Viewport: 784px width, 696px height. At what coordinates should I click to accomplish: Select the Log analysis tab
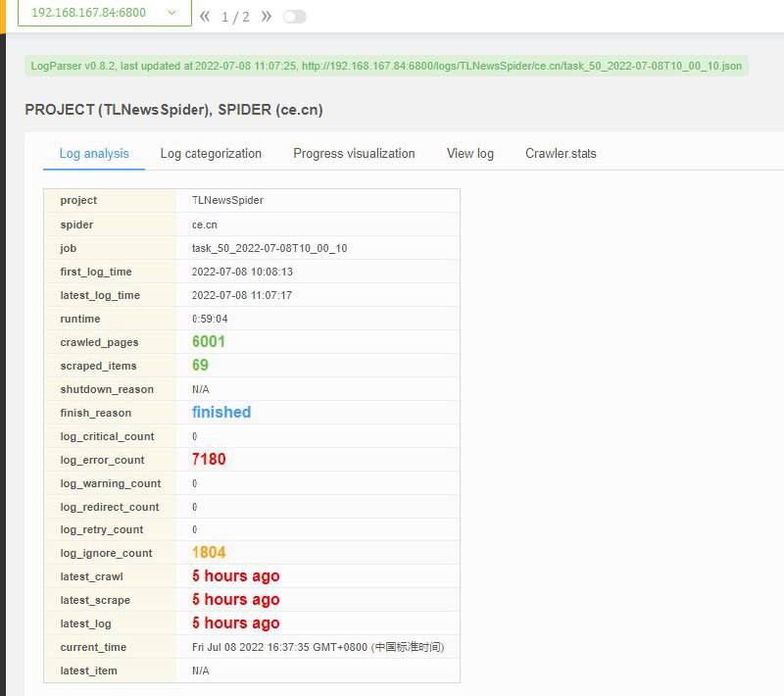(93, 153)
